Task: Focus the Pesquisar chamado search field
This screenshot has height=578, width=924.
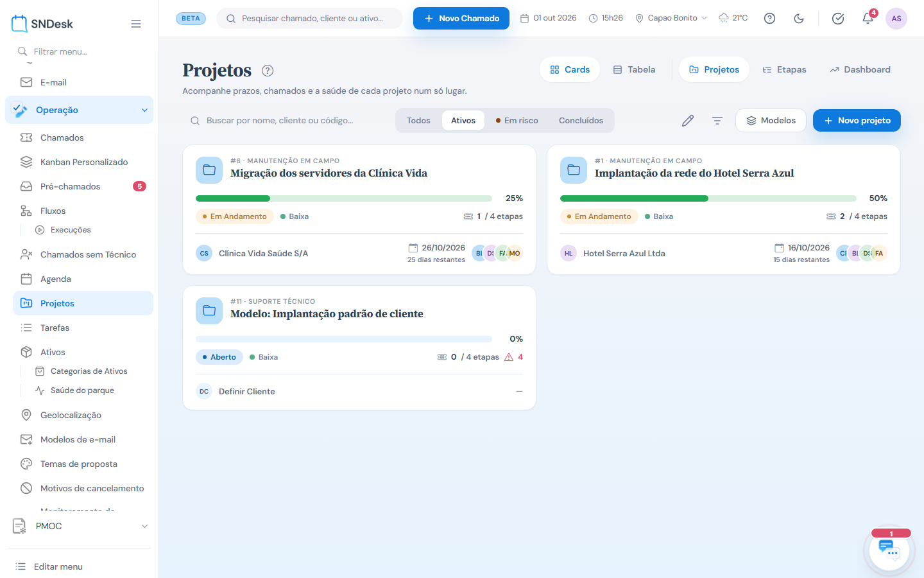Action: (309, 18)
